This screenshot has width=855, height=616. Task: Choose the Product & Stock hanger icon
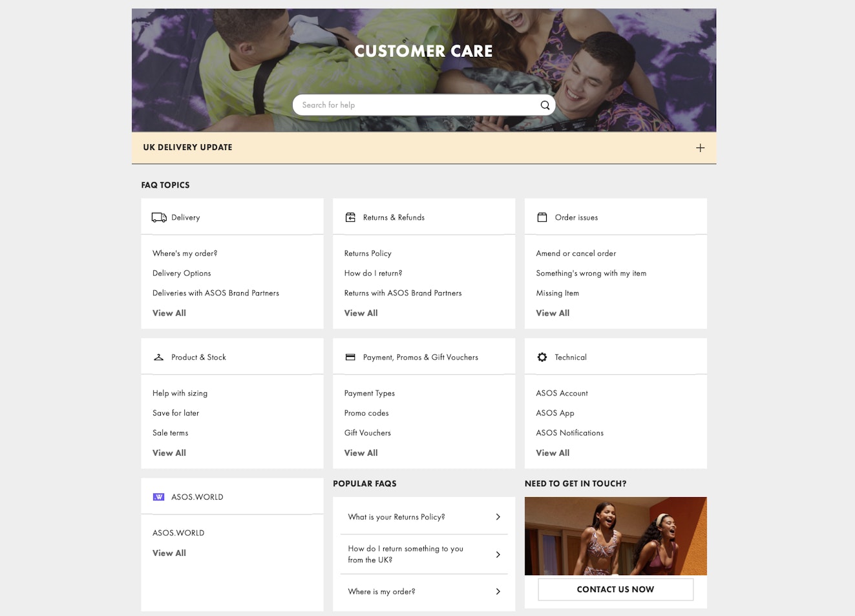point(158,357)
